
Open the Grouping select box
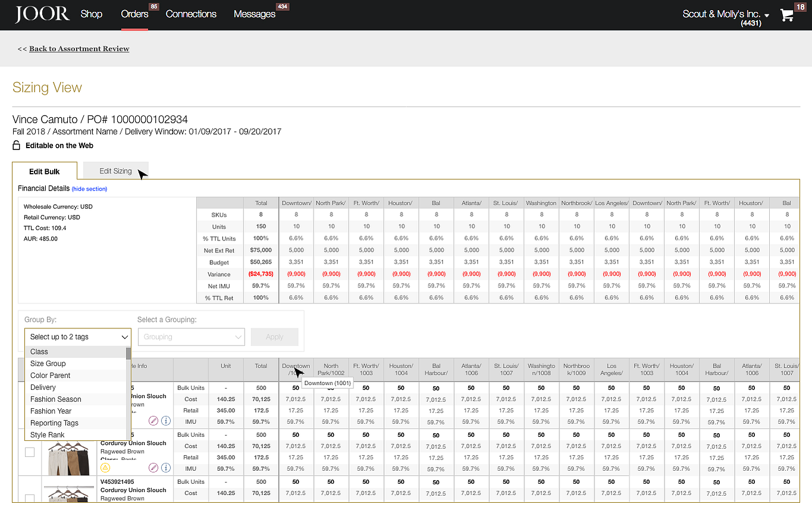(x=191, y=337)
